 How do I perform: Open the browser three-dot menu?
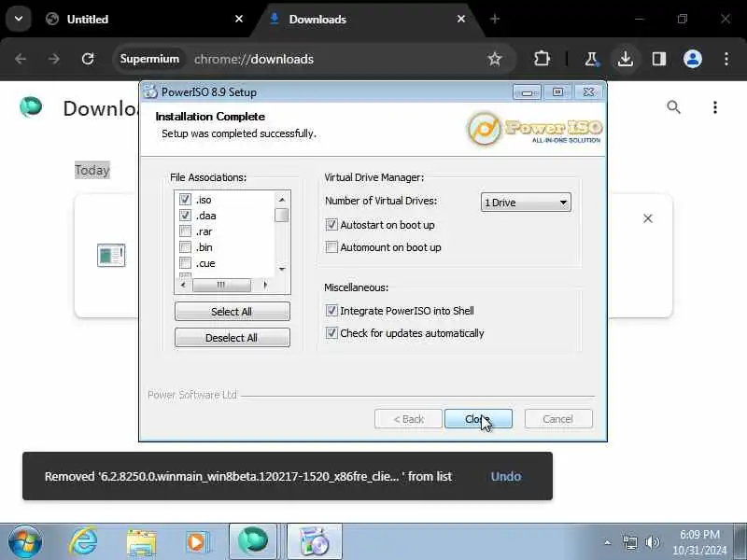[x=726, y=59]
